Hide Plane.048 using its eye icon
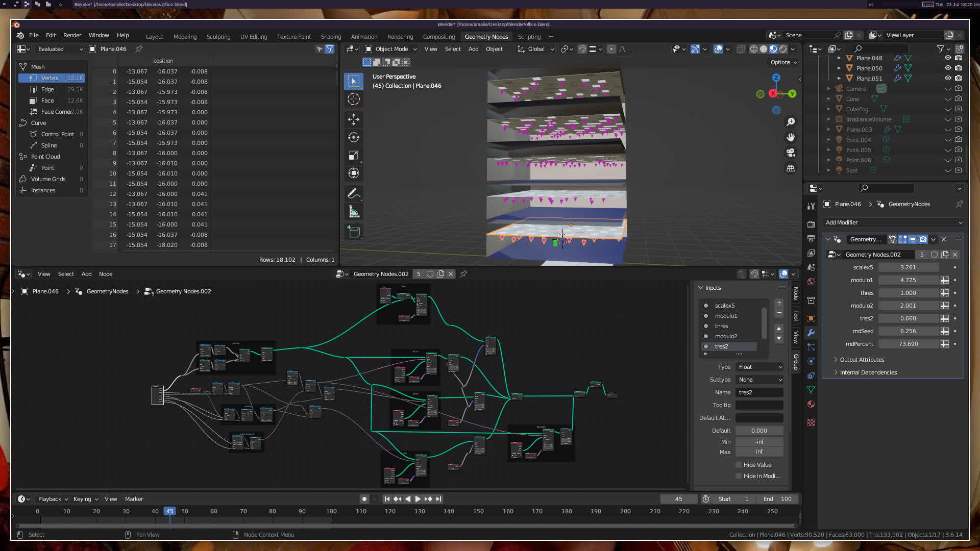This screenshot has height=551, width=980. click(948, 58)
